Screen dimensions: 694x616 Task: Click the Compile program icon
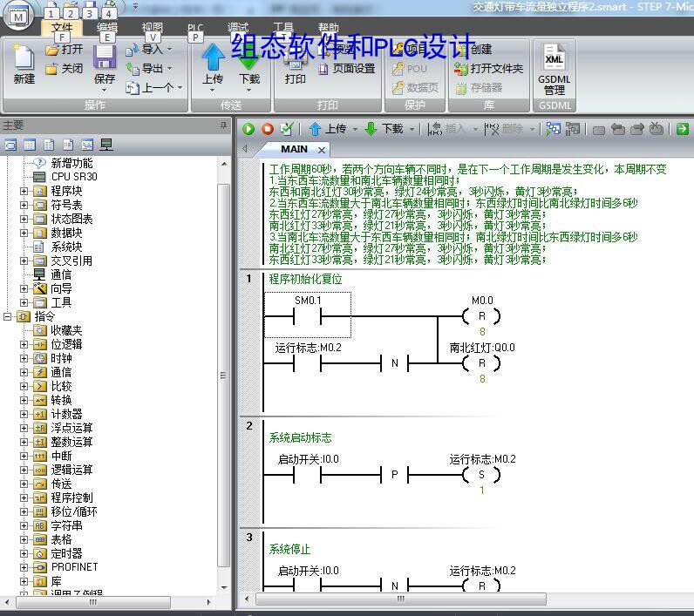[x=287, y=129]
